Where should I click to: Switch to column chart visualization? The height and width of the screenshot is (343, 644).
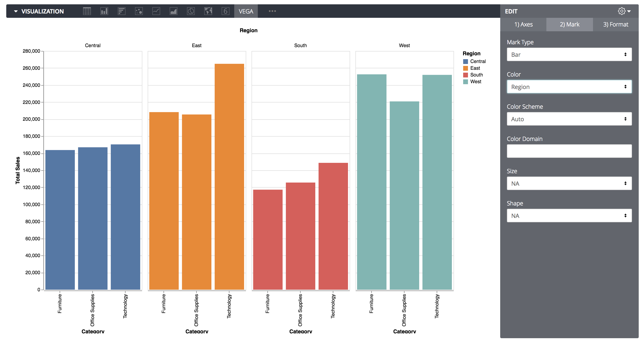click(x=104, y=11)
